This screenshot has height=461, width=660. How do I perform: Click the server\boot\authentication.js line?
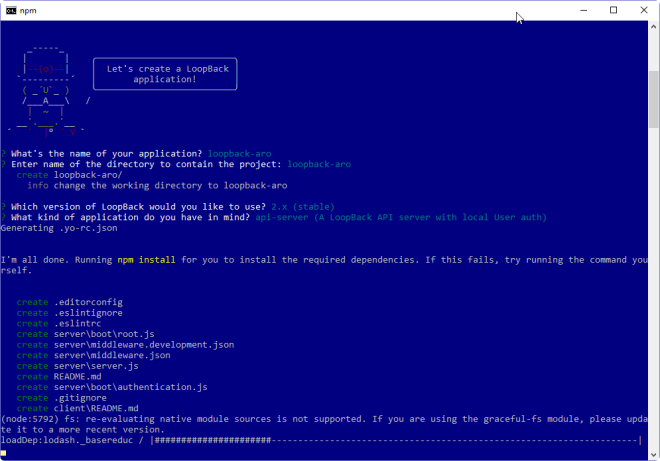112,387
